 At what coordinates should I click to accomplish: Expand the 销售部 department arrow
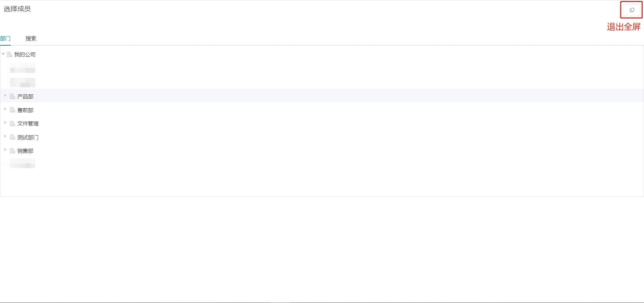point(5,150)
